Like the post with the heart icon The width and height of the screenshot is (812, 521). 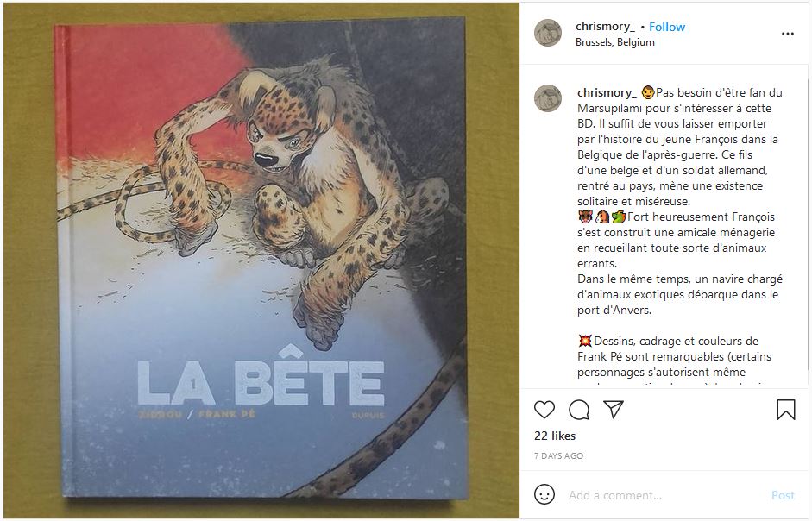click(x=544, y=410)
